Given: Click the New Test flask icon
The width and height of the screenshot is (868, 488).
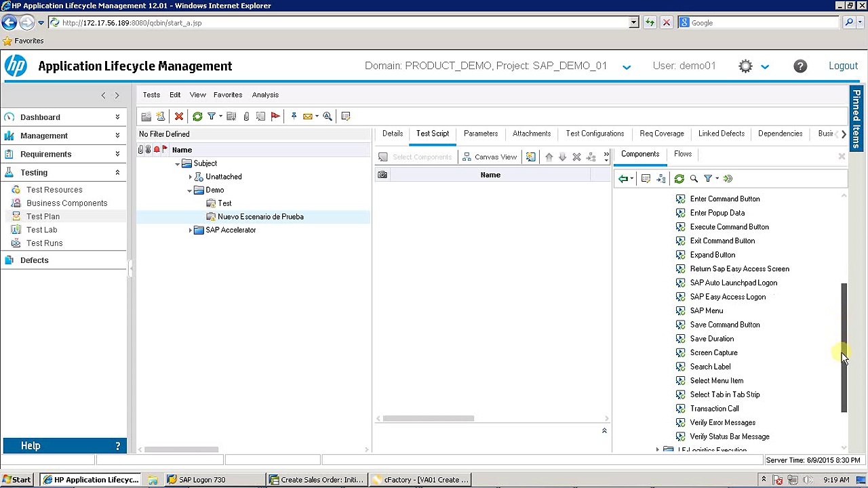Looking at the screenshot, I should click(160, 117).
